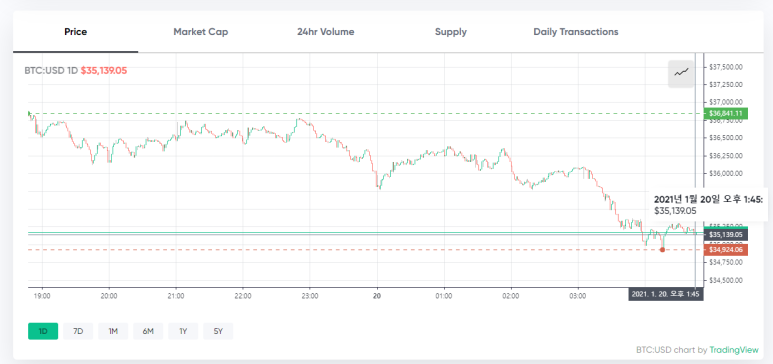Click the $36,500.00 price axis label

tap(726, 138)
